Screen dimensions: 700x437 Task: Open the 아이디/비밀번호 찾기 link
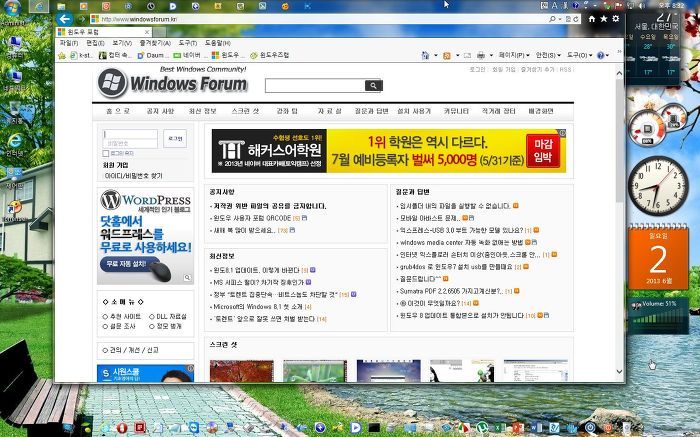[x=133, y=176]
